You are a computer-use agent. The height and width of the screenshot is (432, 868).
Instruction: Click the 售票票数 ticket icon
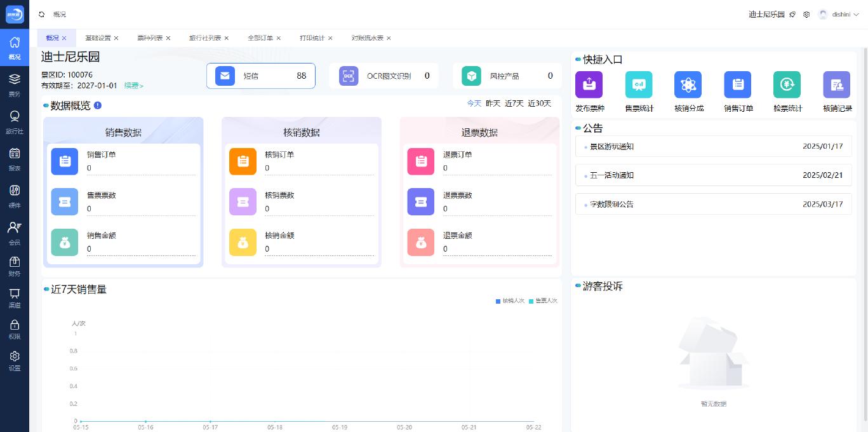65,202
